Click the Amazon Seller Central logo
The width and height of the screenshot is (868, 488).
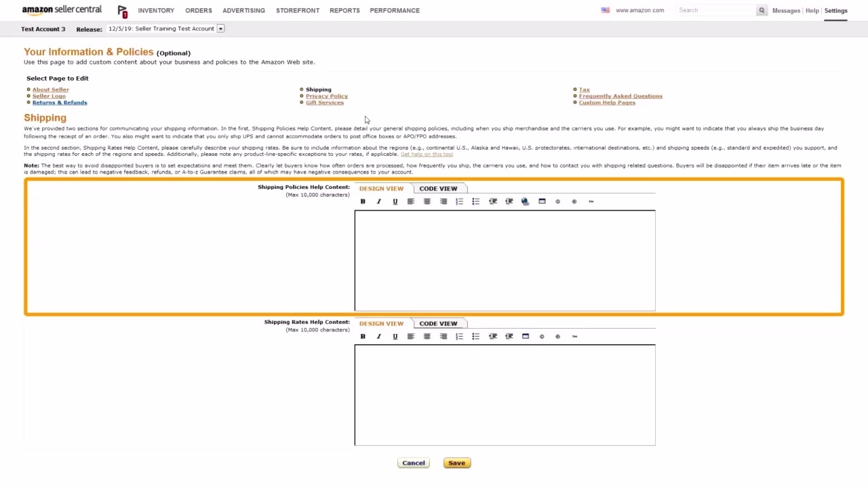[62, 10]
